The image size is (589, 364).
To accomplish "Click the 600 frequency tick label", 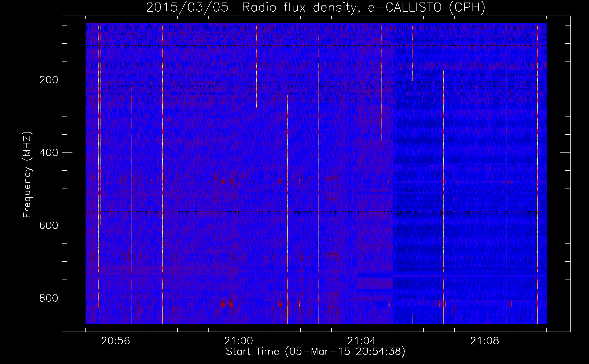I will (x=49, y=225).
